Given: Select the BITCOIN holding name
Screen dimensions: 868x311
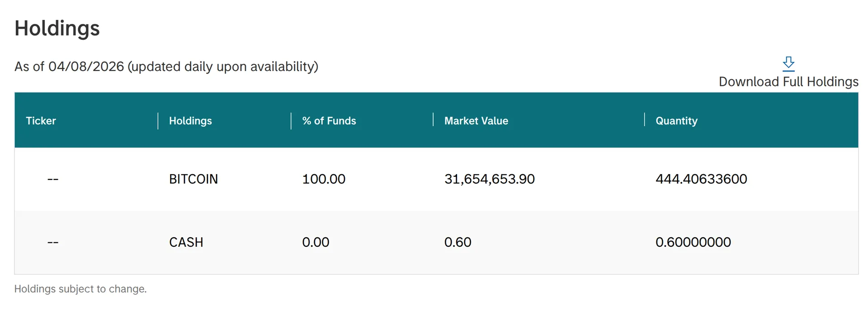Looking at the screenshot, I should (x=193, y=179).
